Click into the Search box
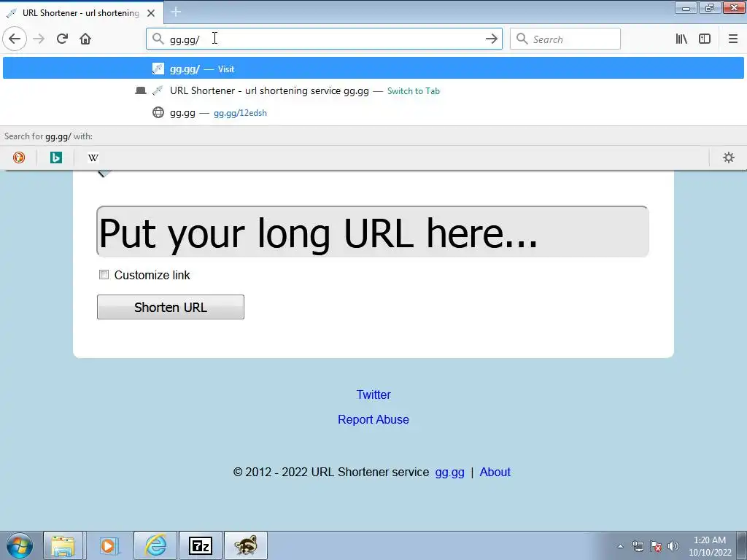747x560 pixels. pos(565,39)
